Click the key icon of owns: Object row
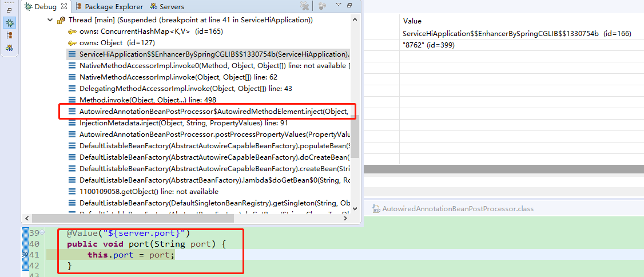 72,43
